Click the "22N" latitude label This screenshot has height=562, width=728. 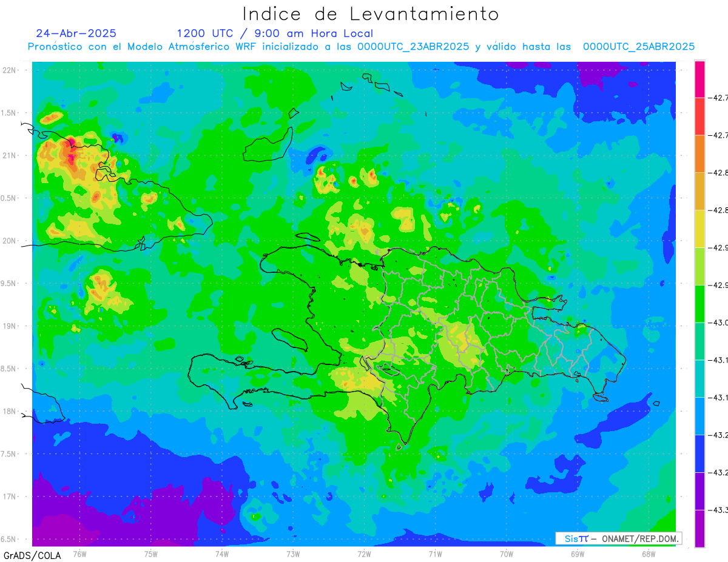pos(10,70)
